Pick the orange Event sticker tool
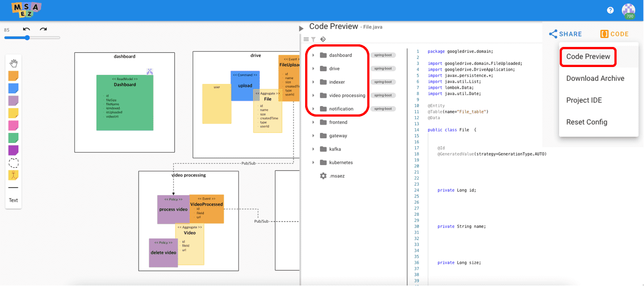Viewport: 644px width, 286px height. (13, 76)
